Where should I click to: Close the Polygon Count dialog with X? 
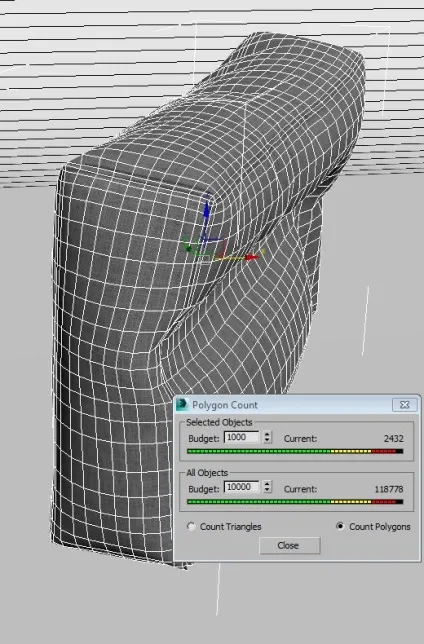pyautogui.click(x=404, y=405)
